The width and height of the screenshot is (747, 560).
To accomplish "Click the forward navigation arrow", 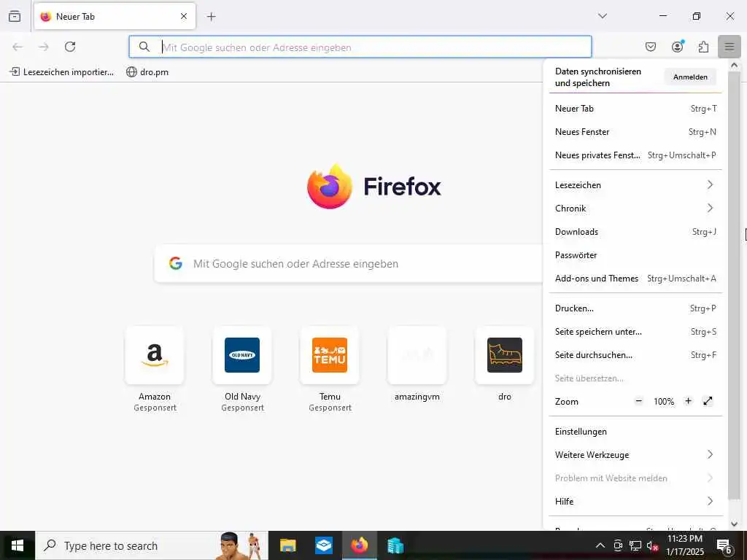I will pos(44,47).
